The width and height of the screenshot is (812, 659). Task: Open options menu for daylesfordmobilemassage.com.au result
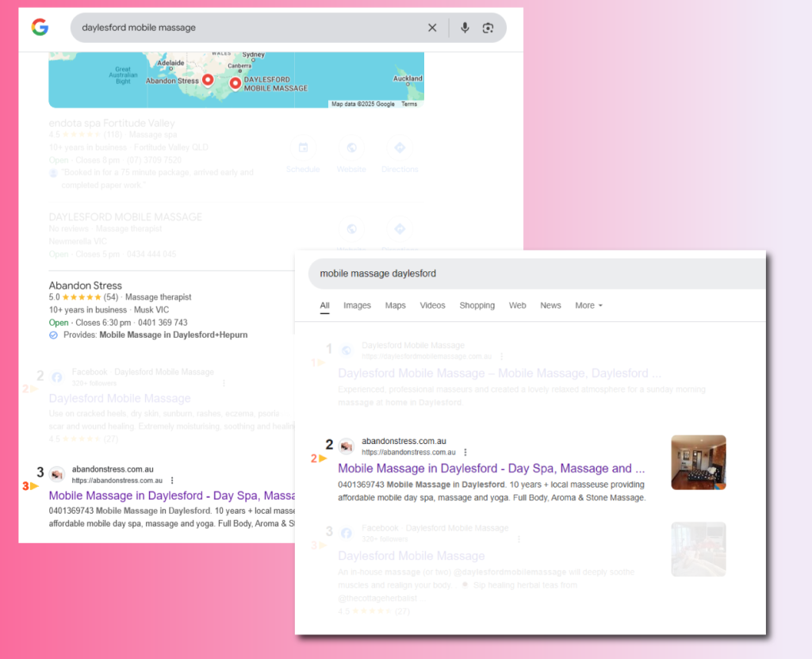pos(501,356)
